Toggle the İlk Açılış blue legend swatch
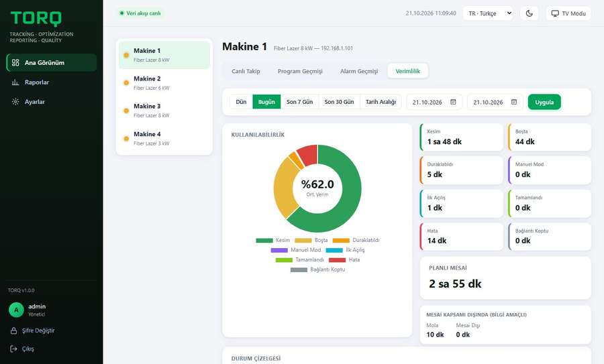The width and height of the screenshot is (604, 364). click(x=334, y=250)
